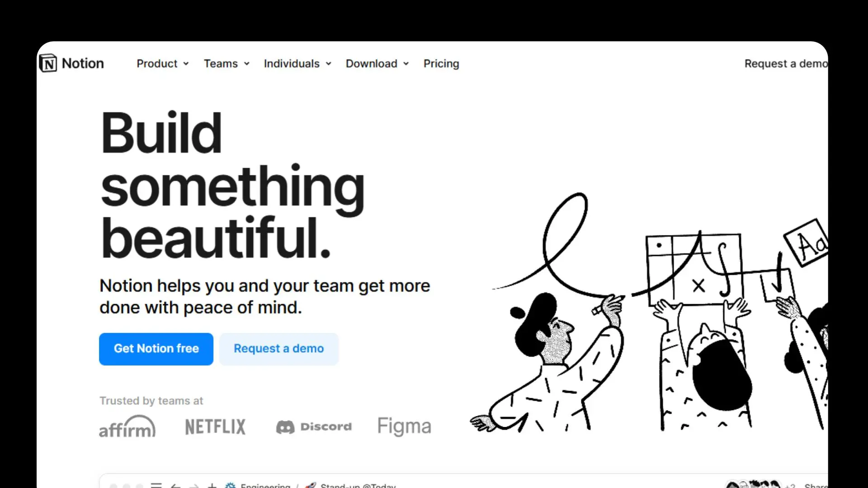Click the hamburger menu icon in app preview
Screen dimensions: 868x488
pos(156,485)
